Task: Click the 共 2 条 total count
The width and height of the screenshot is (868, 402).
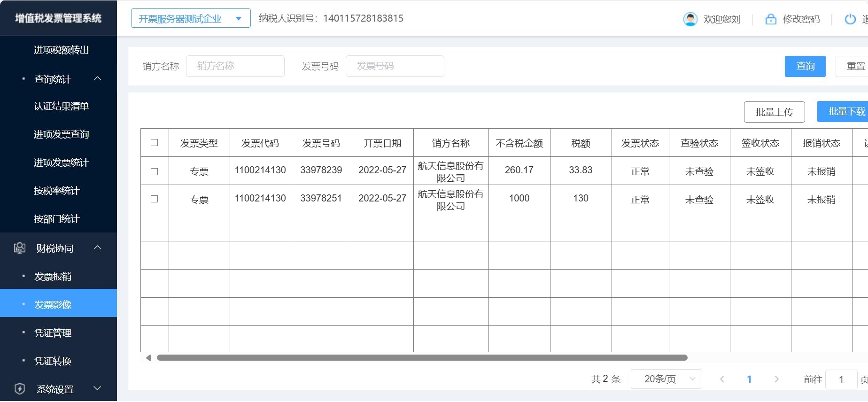Action: (x=606, y=379)
